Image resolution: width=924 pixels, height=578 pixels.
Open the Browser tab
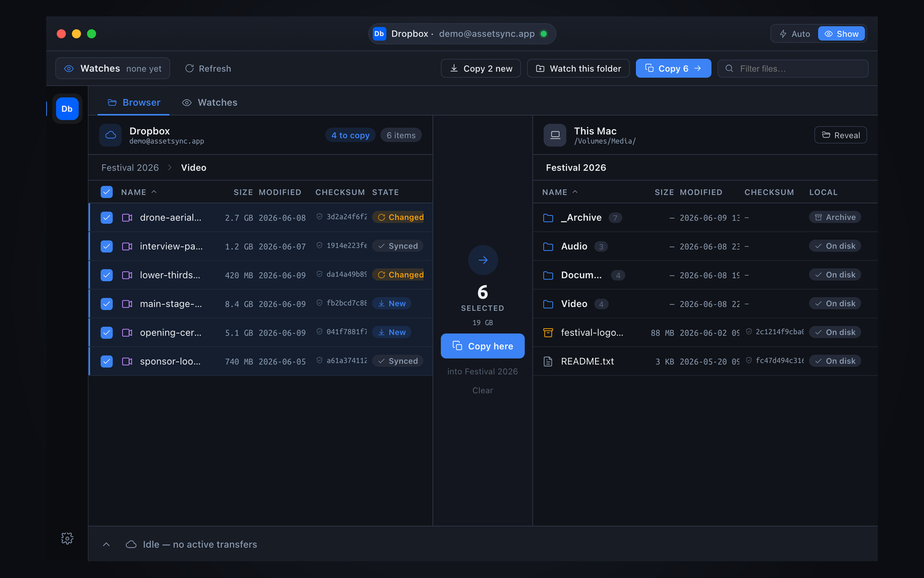coord(133,102)
